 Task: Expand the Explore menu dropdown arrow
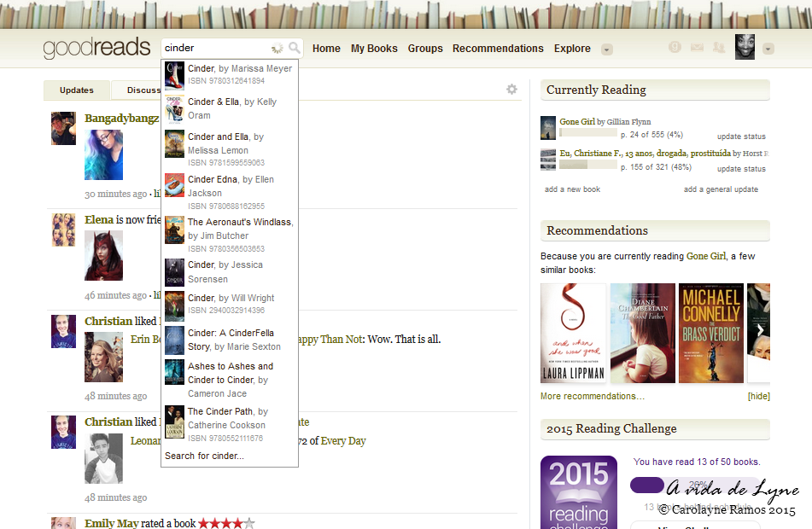tap(607, 49)
